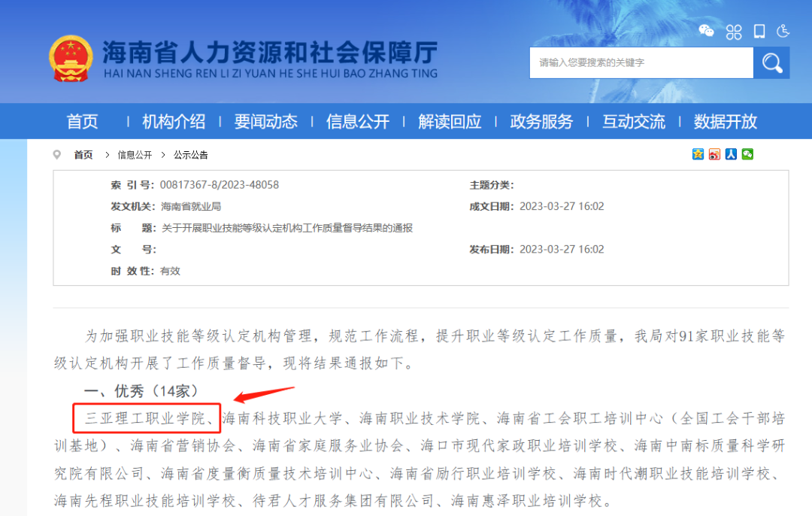The height and width of the screenshot is (516, 812).
Task: Open the 信息公开 navigation menu
Action: click(x=359, y=121)
